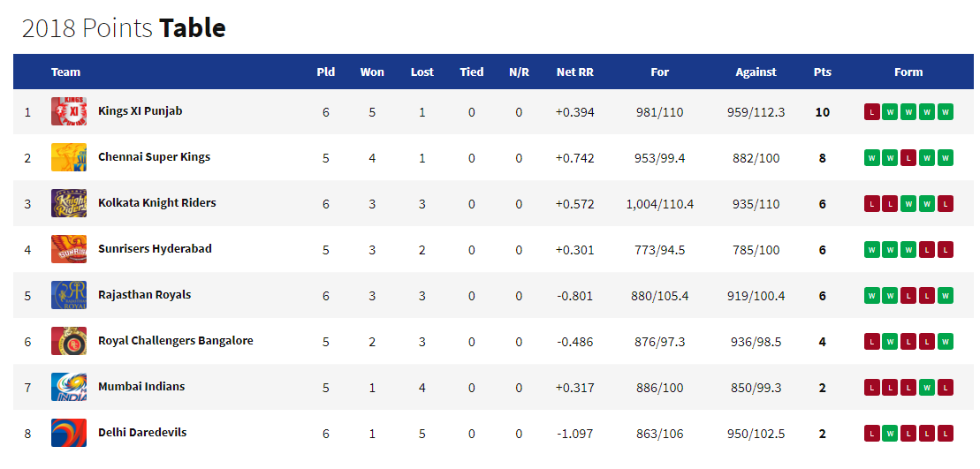980x469 pixels.
Task: Click the Mumbai Indians logo
Action: pos(69,388)
